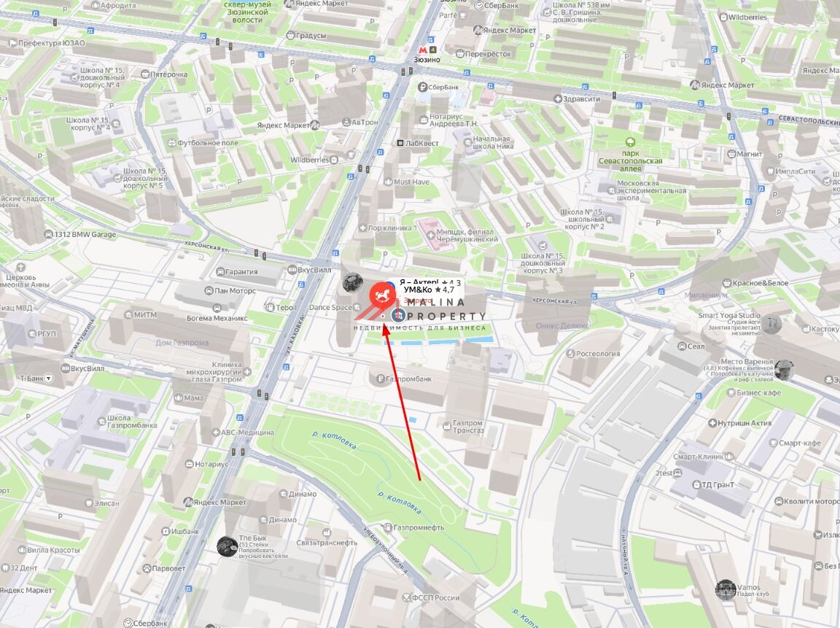Viewport: 840px width, 628px height.
Task: Expand the Т-Банк marker dropdown arrow
Action: [50, 379]
